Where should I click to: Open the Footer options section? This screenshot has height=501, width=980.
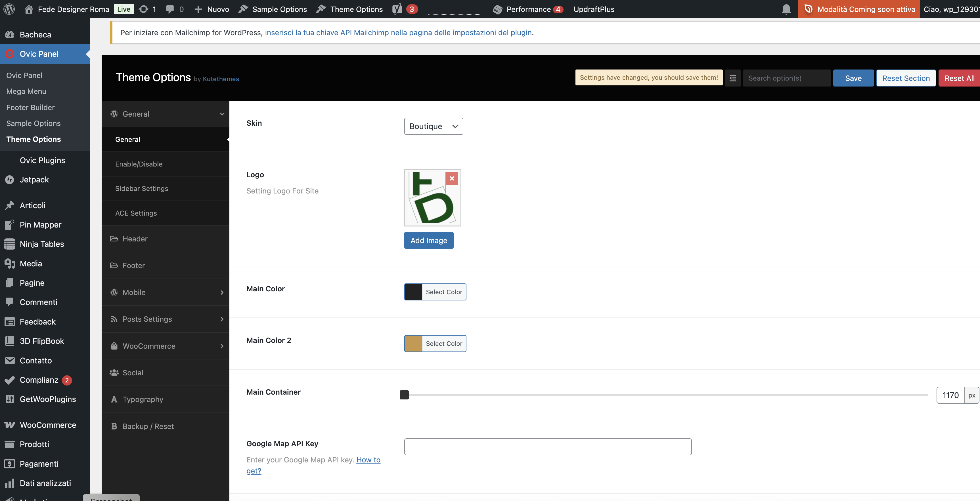(166, 265)
